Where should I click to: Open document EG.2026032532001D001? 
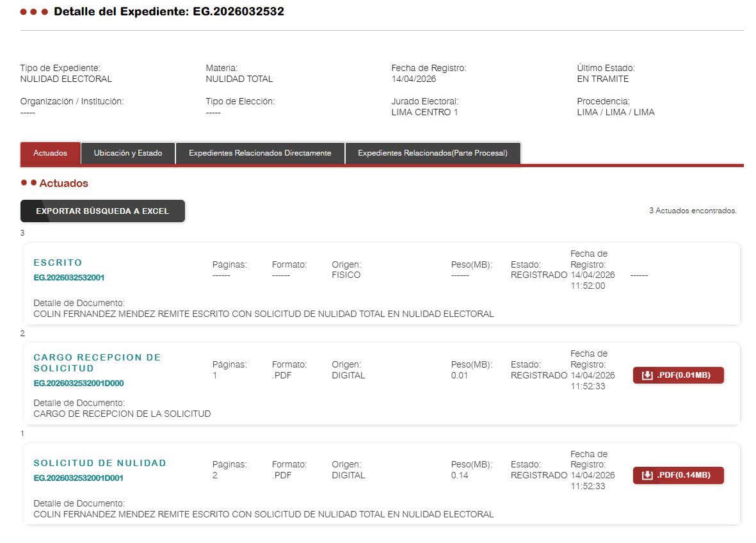79,478
